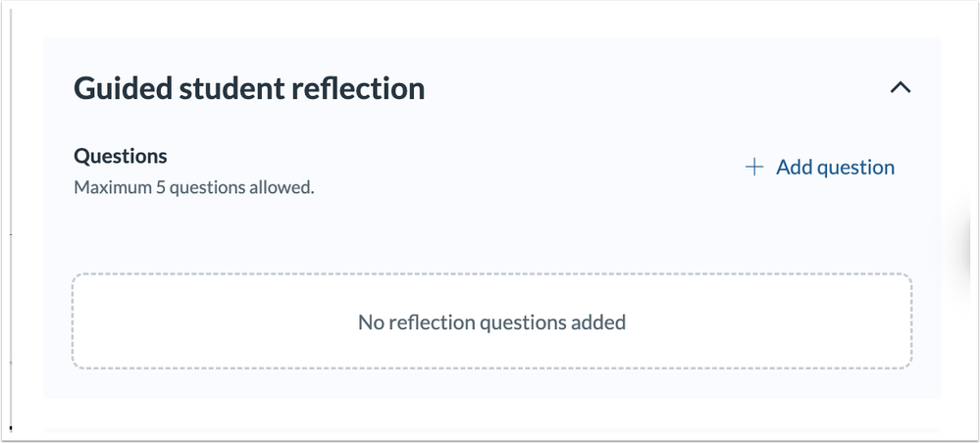The height and width of the screenshot is (443, 980).
Task: Click the Maximum 5 questions allowed note
Action: 194,186
